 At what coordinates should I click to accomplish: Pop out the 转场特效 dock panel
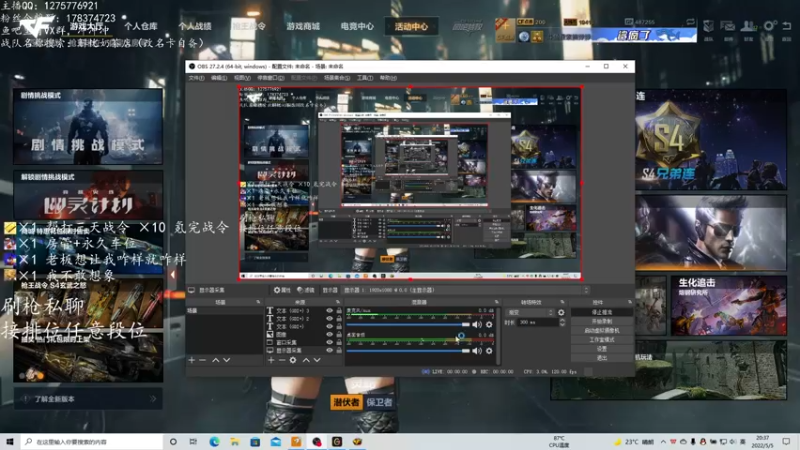(x=562, y=302)
